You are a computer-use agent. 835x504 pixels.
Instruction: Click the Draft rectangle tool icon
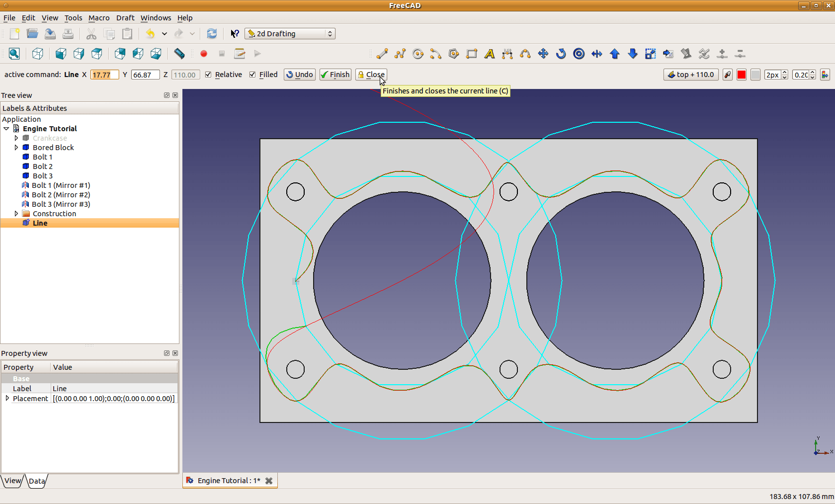tap(472, 54)
